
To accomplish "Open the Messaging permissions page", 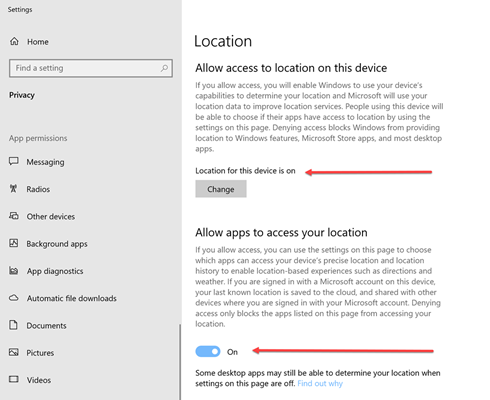I will [x=45, y=162].
